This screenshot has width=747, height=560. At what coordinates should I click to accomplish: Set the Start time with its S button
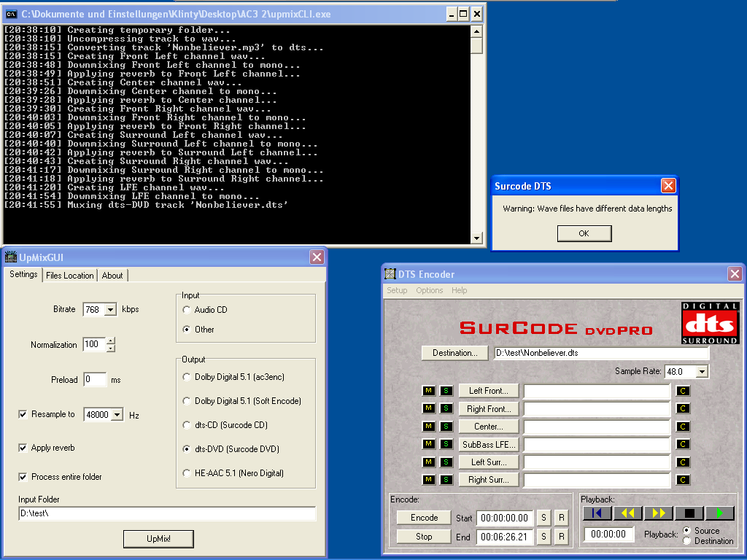click(543, 518)
